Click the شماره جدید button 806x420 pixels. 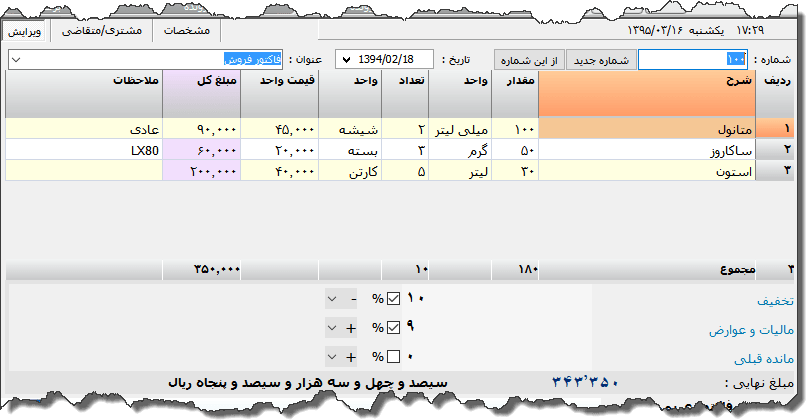click(x=601, y=60)
